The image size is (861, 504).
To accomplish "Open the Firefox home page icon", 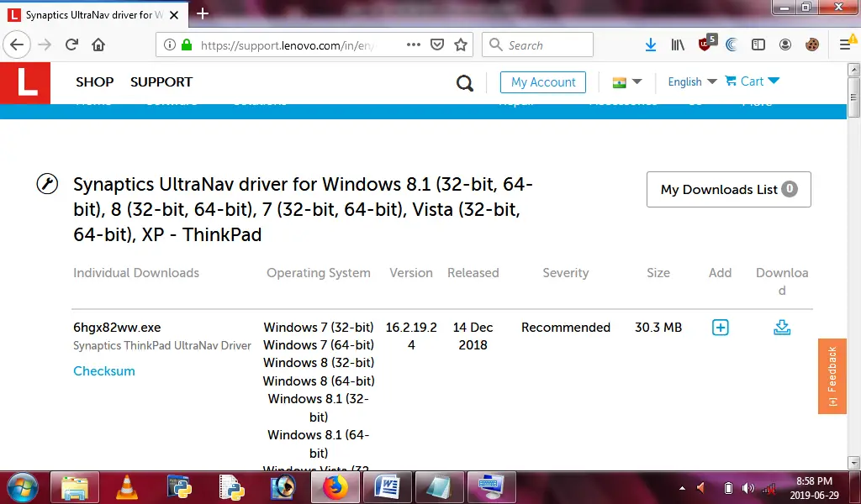I will click(x=98, y=45).
